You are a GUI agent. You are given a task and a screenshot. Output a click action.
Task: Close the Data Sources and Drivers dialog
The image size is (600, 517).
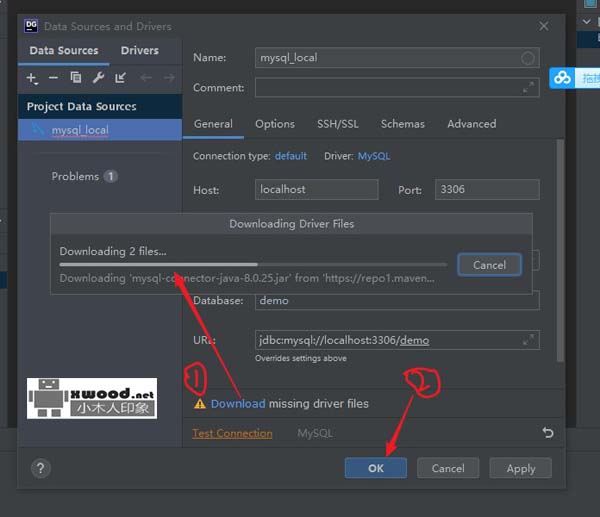coord(544,26)
